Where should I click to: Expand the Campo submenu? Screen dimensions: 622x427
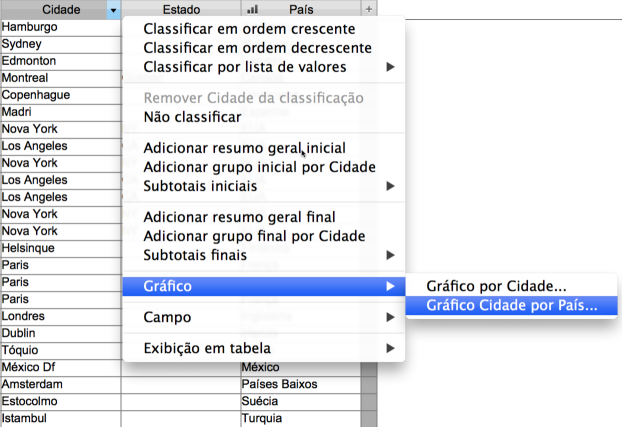(264, 317)
